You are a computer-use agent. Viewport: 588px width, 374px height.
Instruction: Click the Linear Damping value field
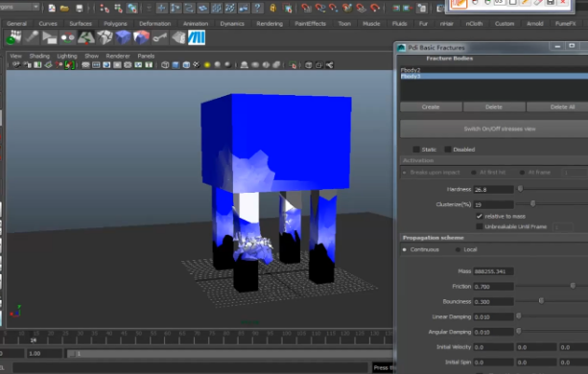click(x=493, y=317)
